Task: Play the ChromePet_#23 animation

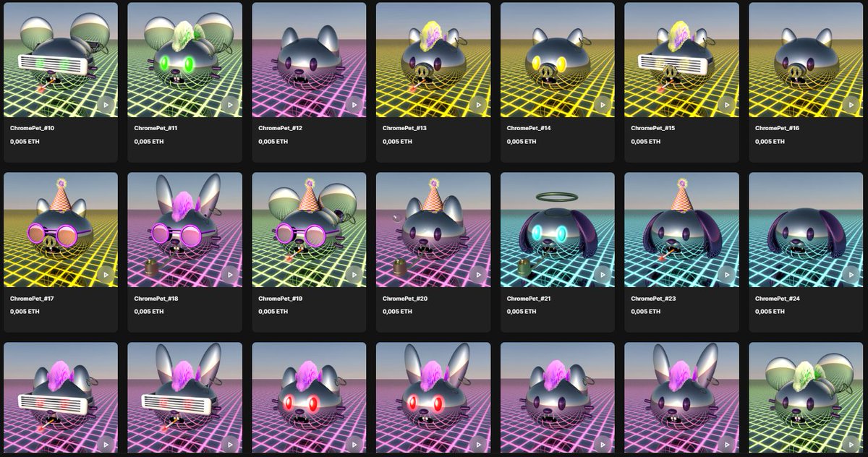Action: [x=727, y=275]
